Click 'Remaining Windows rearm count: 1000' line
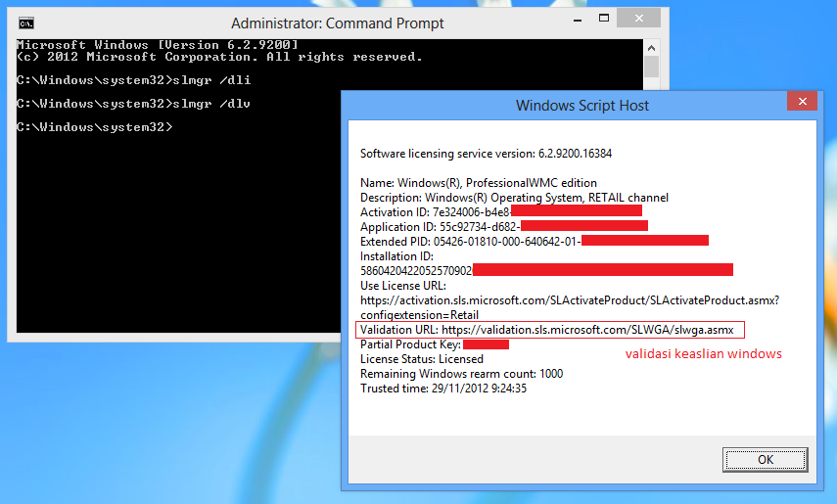The image size is (837, 504). (x=461, y=374)
